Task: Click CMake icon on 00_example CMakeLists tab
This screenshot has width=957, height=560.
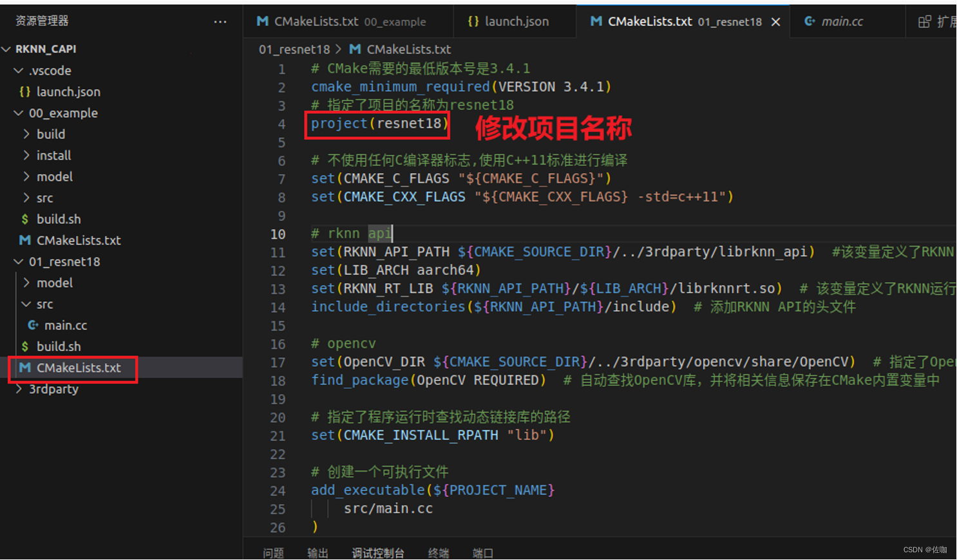Action: [262, 21]
